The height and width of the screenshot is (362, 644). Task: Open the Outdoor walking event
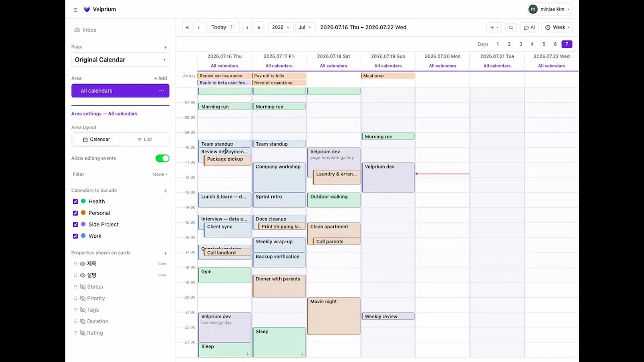click(x=334, y=200)
